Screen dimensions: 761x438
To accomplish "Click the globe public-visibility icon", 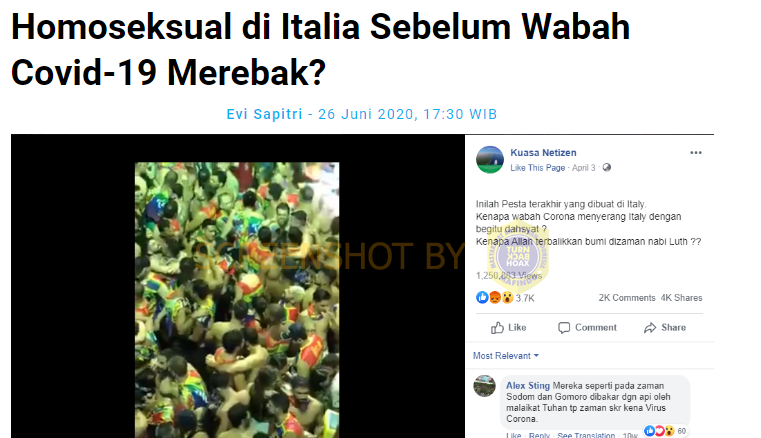I will pyautogui.click(x=607, y=168).
